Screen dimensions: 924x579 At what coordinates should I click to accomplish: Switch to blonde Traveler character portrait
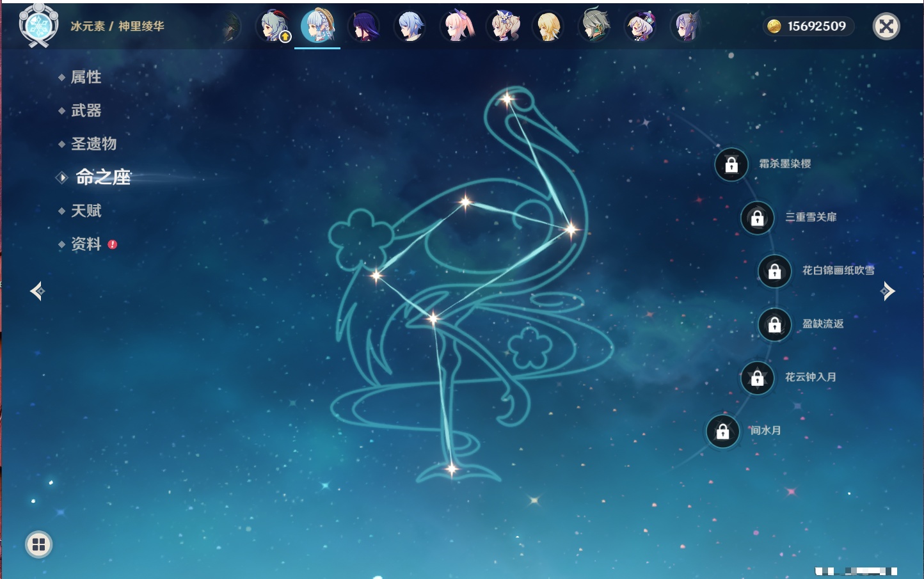coord(548,26)
